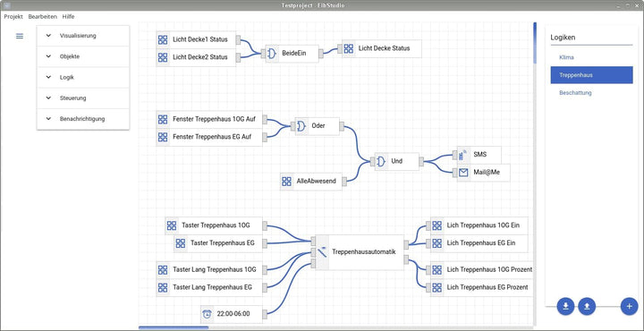
Task: Select the Treppenhaus logic entry
Action: (x=591, y=75)
